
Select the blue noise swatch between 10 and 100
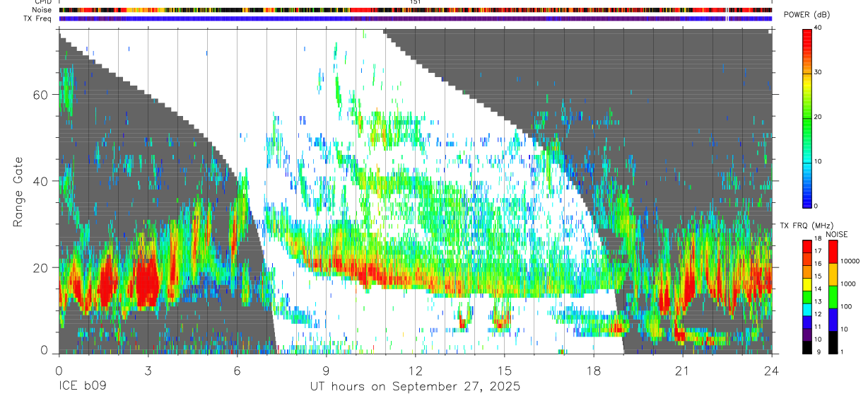point(833,319)
